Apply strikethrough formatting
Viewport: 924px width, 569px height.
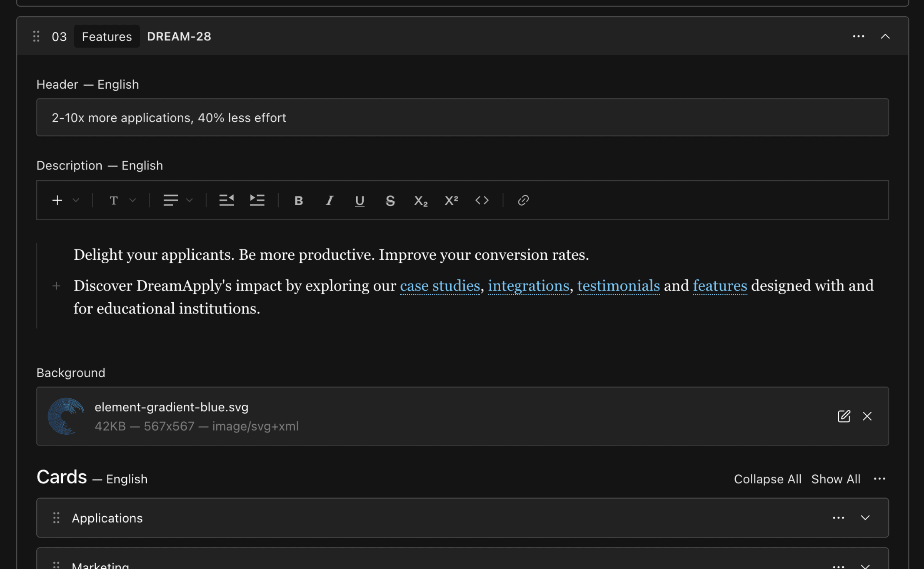[x=390, y=201]
